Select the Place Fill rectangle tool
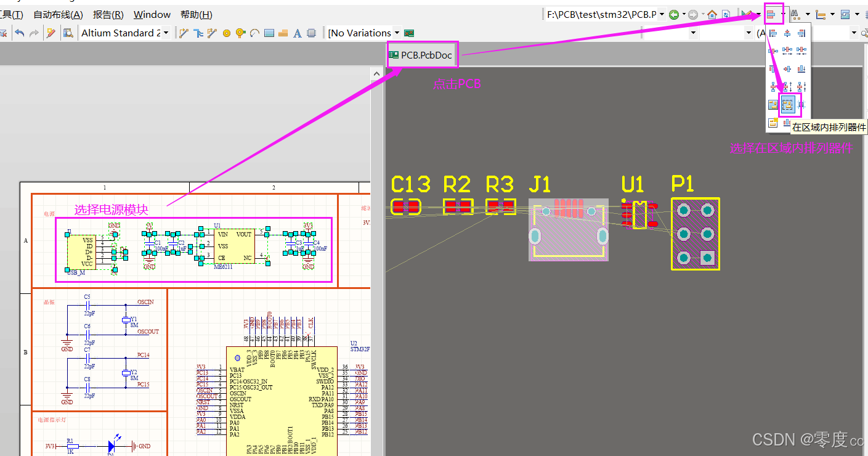The width and height of the screenshot is (868, 456). tap(269, 33)
